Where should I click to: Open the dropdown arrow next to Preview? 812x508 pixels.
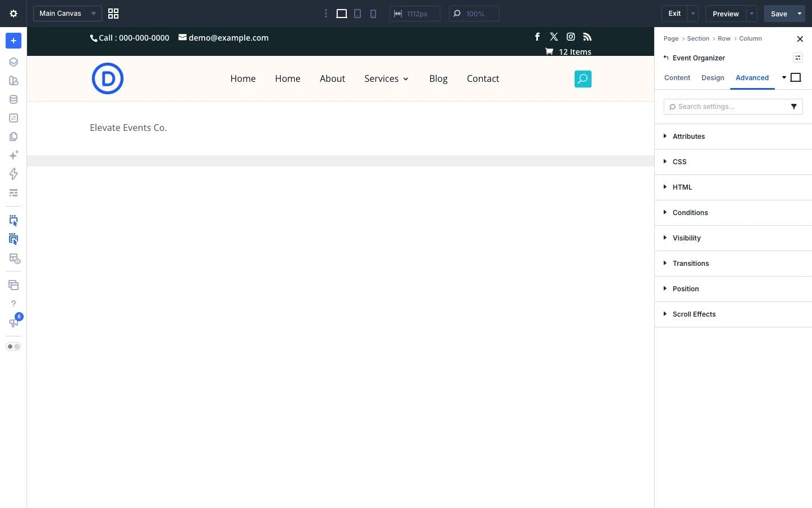click(752, 14)
